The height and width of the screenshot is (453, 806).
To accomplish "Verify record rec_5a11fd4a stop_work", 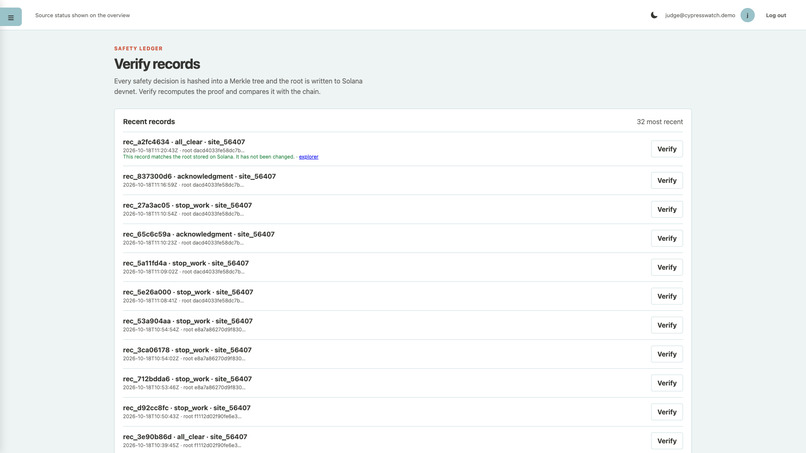I will pos(667,267).
